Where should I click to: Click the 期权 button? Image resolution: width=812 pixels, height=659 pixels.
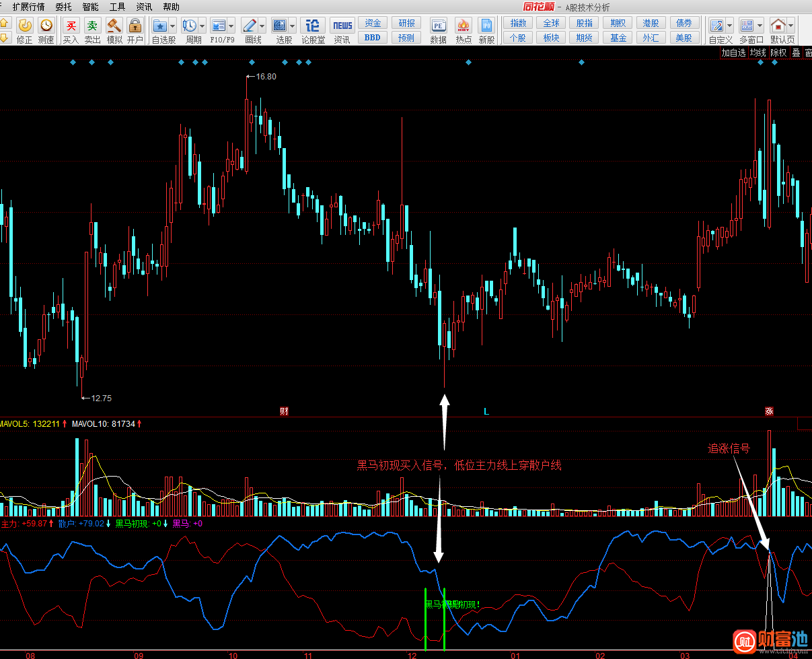click(x=618, y=23)
